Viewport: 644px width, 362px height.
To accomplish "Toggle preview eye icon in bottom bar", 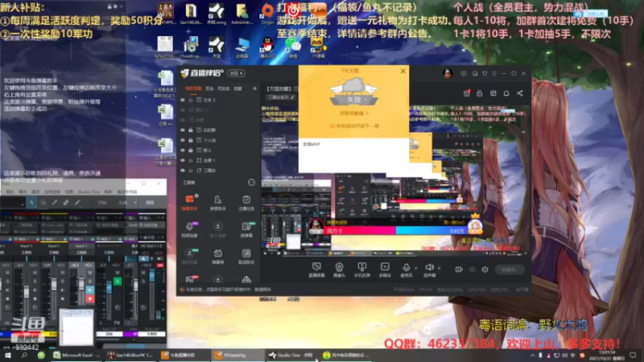I will (x=473, y=269).
